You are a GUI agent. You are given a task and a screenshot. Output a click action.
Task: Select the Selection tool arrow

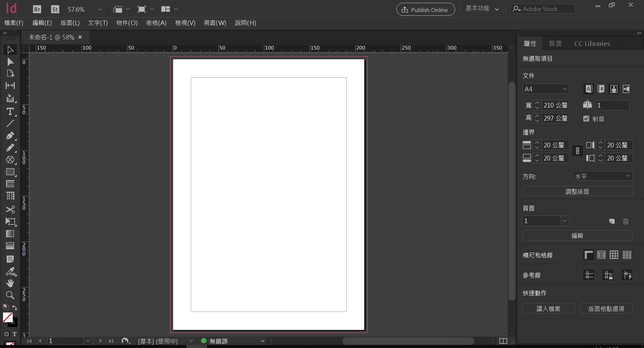point(10,50)
